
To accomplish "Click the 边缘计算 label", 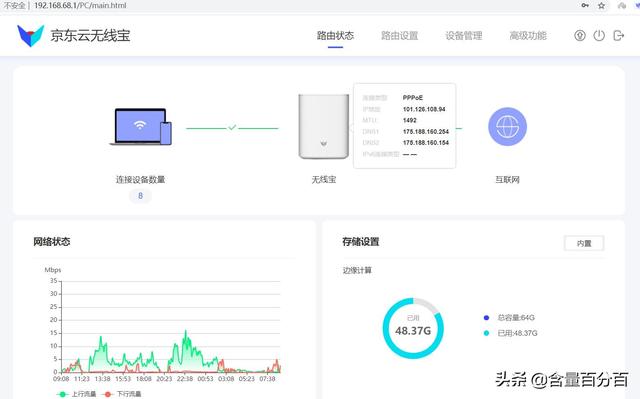I will [357, 270].
